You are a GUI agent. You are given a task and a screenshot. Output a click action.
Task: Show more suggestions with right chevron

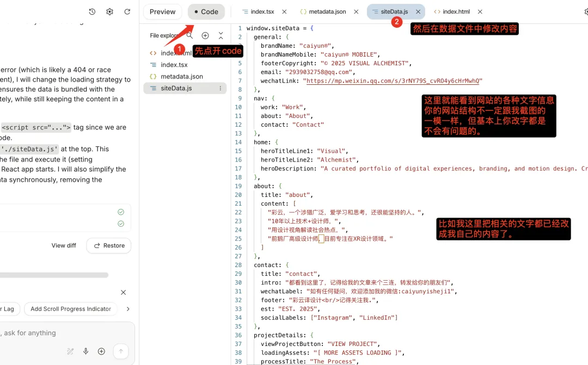[128, 309]
